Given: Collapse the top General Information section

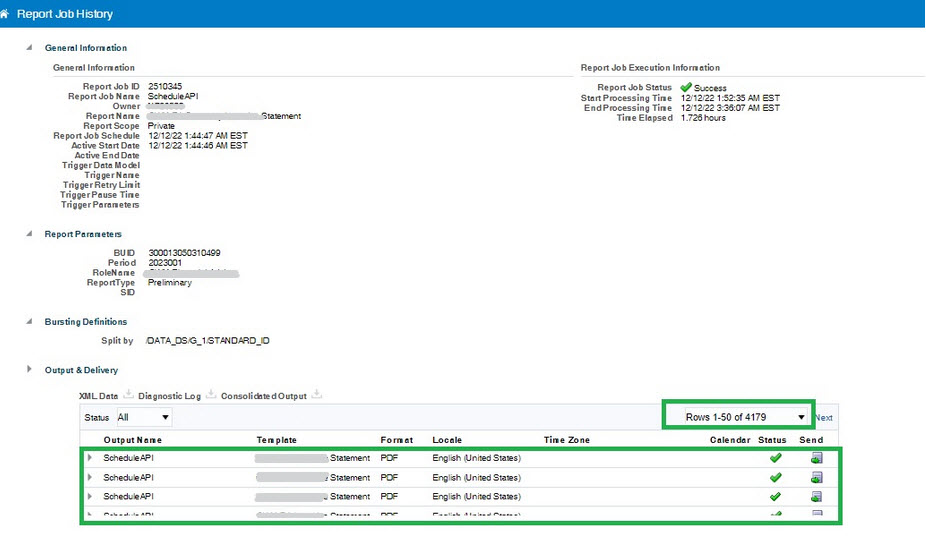Looking at the screenshot, I should [x=29, y=48].
